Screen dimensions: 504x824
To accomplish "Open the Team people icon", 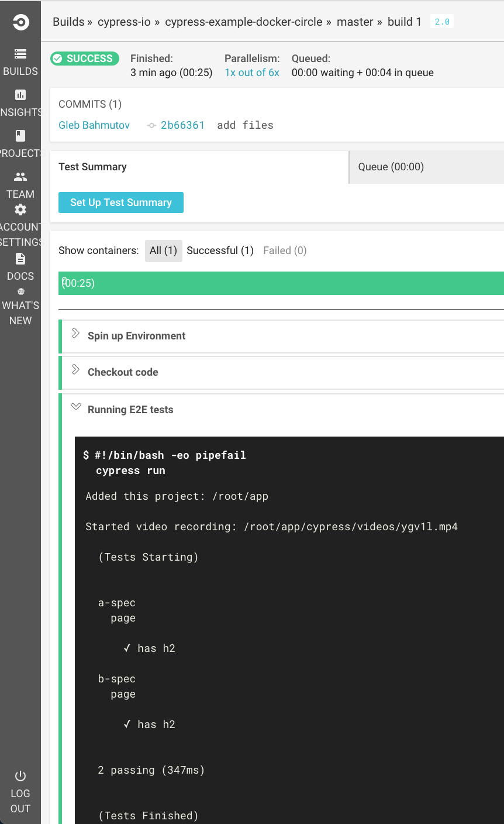I will (20, 176).
